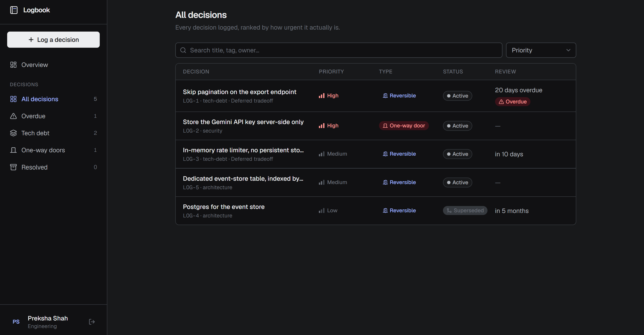Click the Active status badge for LOG-5

point(458,183)
